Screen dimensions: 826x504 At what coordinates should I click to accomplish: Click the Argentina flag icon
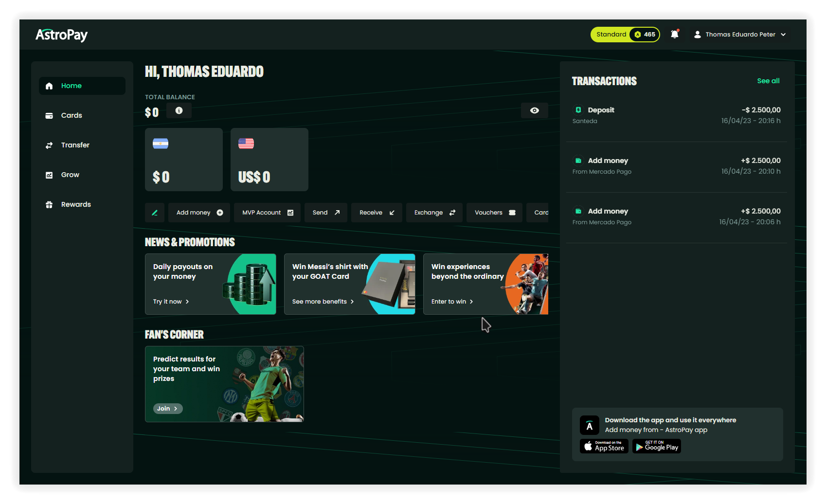coord(161,144)
